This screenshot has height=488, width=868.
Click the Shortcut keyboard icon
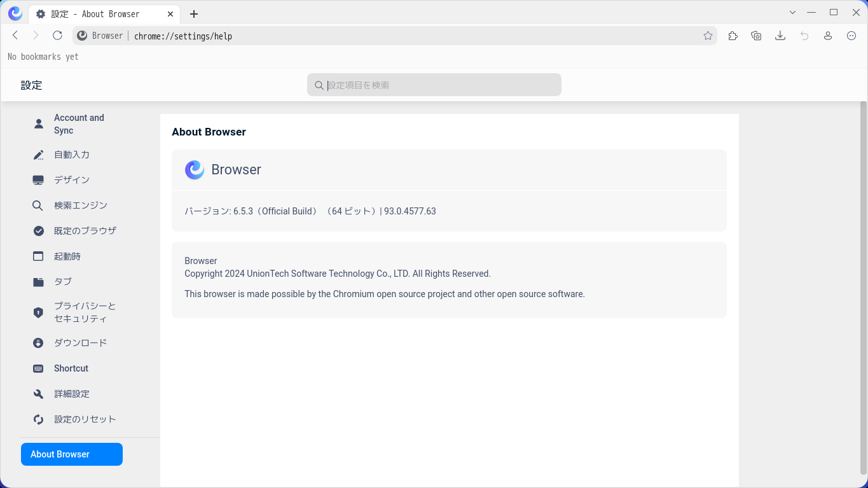click(x=39, y=368)
